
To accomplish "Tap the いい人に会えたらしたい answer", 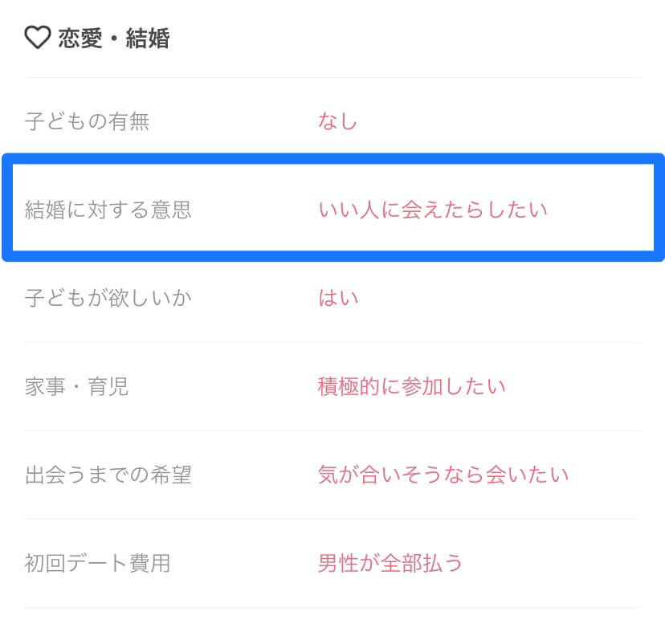I will (433, 210).
